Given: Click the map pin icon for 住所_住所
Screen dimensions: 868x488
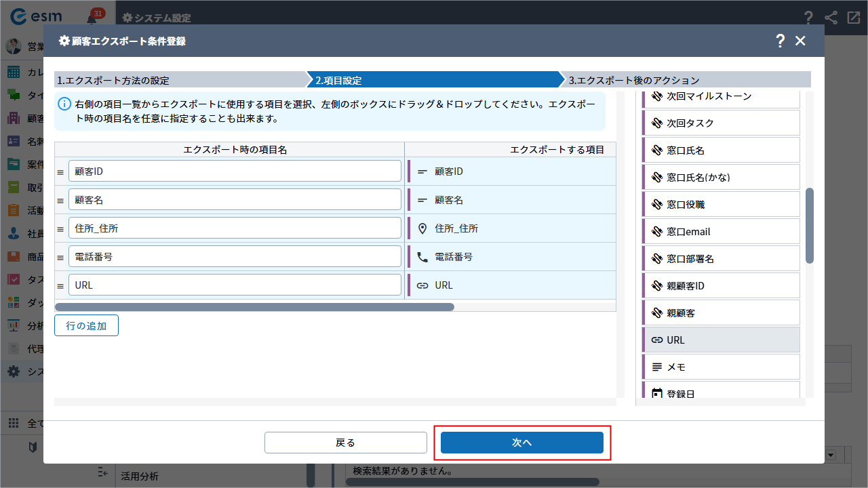Looking at the screenshot, I should coord(422,228).
